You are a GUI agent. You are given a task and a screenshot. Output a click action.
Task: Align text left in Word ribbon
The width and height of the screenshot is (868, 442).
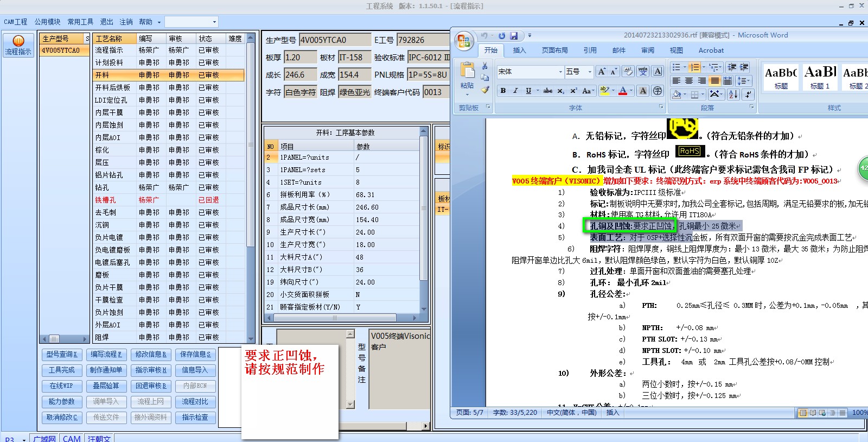tap(676, 81)
